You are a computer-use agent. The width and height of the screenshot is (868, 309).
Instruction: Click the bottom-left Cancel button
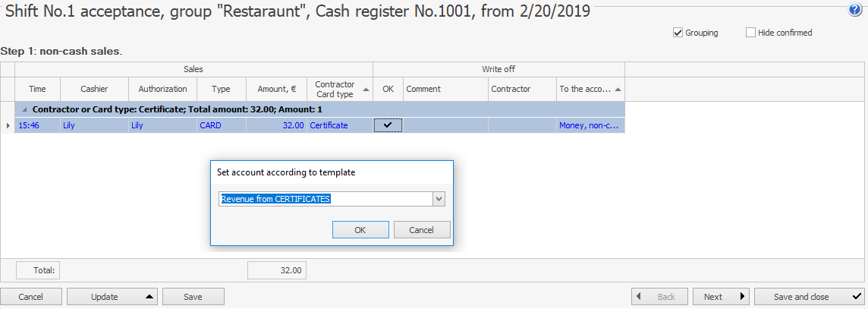pos(30,297)
